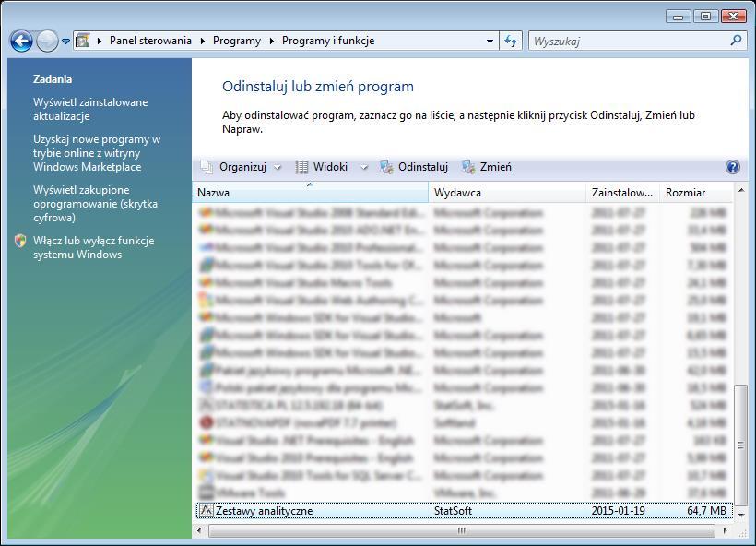The width and height of the screenshot is (756, 546).
Task: Minimize the window
Action: coord(679,17)
